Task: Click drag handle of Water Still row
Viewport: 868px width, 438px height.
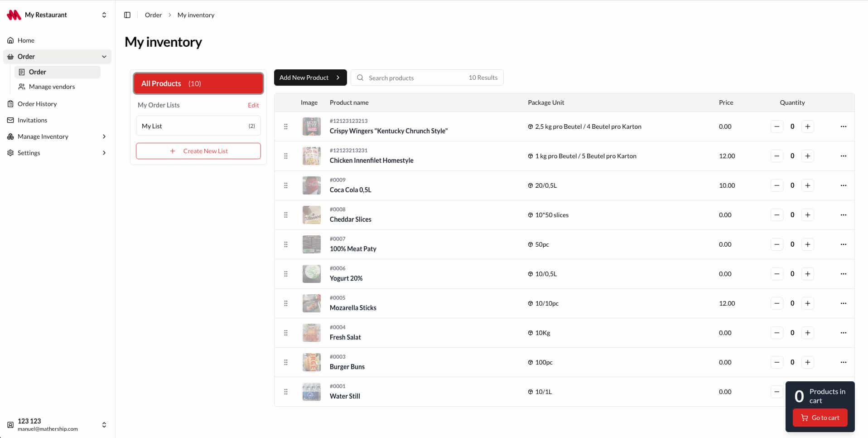Action: tap(286, 392)
